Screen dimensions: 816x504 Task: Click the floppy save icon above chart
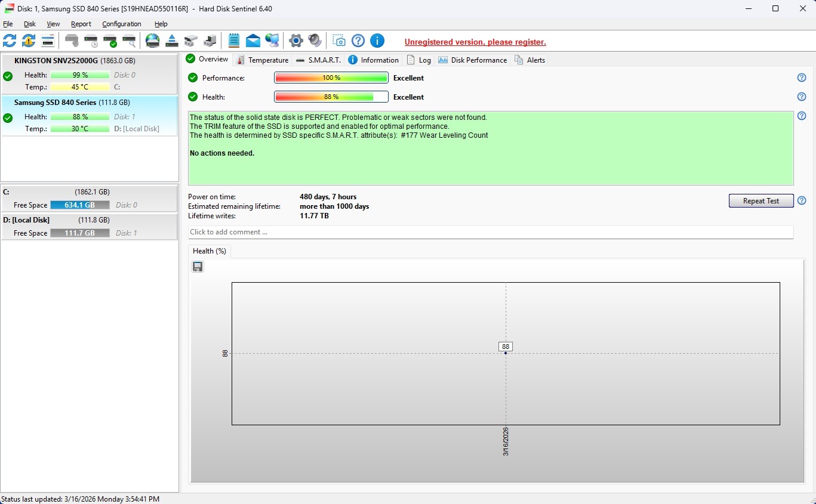click(198, 267)
